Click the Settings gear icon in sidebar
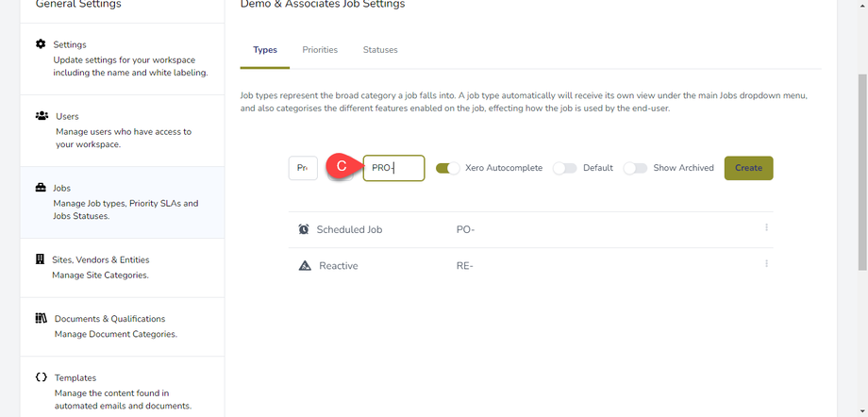868x417 pixels. [x=41, y=44]
